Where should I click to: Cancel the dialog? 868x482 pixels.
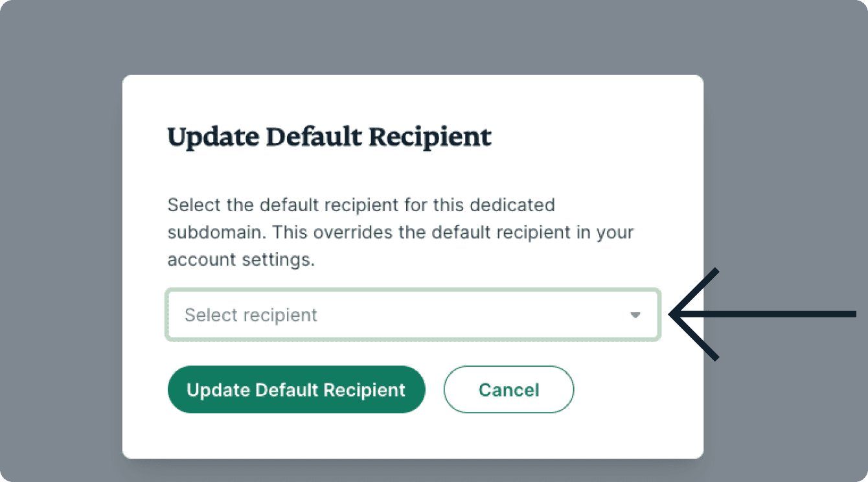pyautogui.click(x=508, y=390)
